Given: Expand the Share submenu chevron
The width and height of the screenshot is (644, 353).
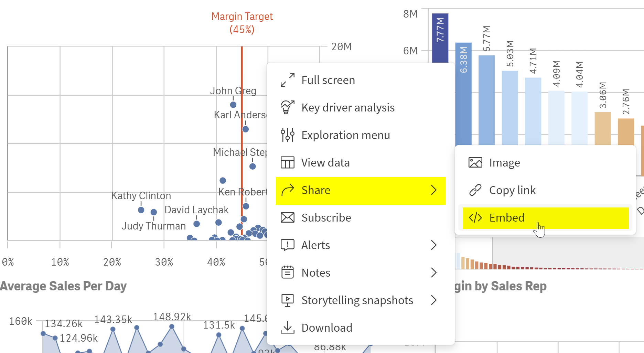Looking at the screenshot, I should [x=434, y=190].
